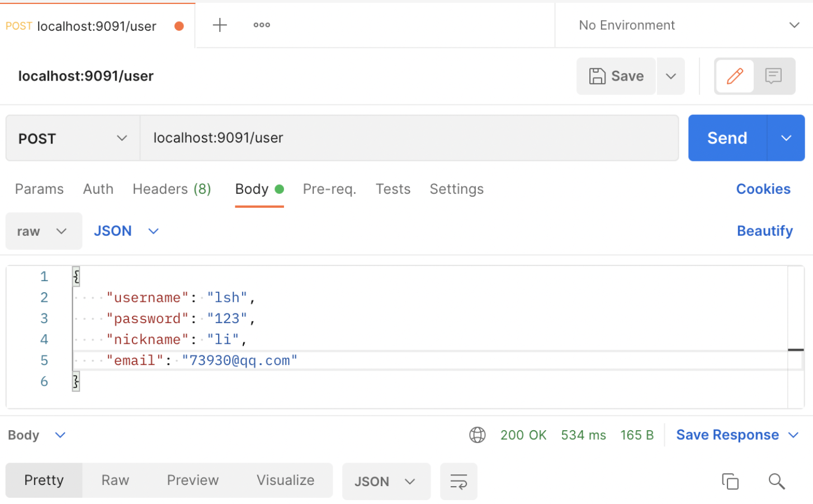Toggle line wrap icon in response
The image size is (813, 504).
coord(459,481)
